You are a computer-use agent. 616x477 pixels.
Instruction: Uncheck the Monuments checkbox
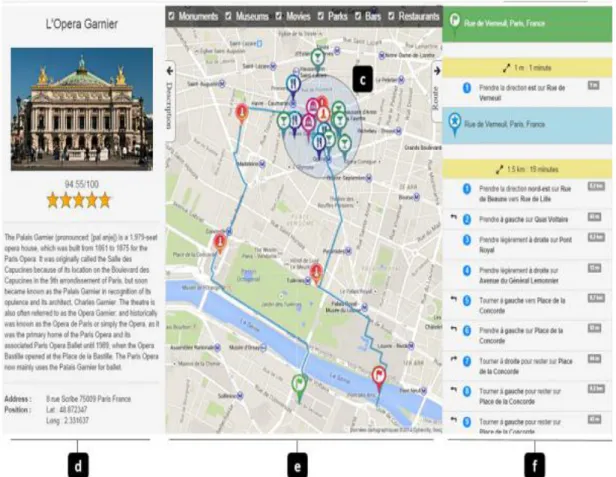coord(171,16)
